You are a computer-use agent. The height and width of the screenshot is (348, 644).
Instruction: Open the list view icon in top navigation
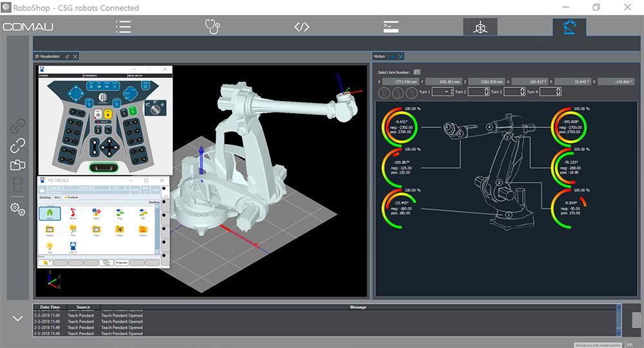click(x=123, y=27)
